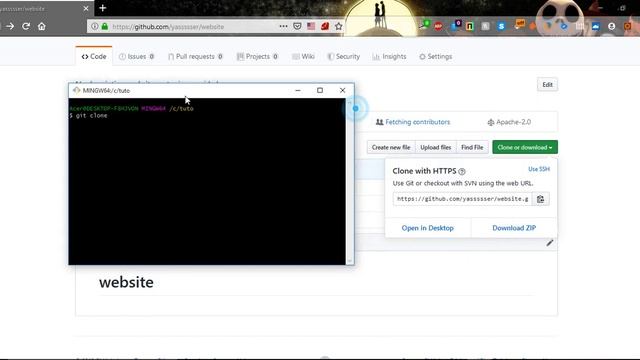Go to the Wiki tab
Viewport: 640px width, 360px height.
point(303,56)
